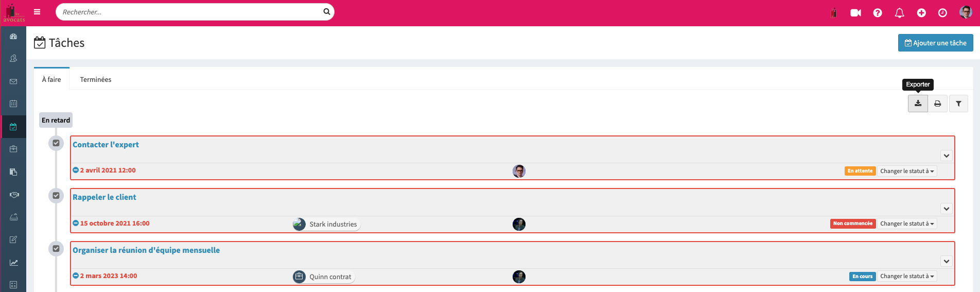980x292 pixels.
Task: Click the help question mark icon
Action: pos(878,13)
